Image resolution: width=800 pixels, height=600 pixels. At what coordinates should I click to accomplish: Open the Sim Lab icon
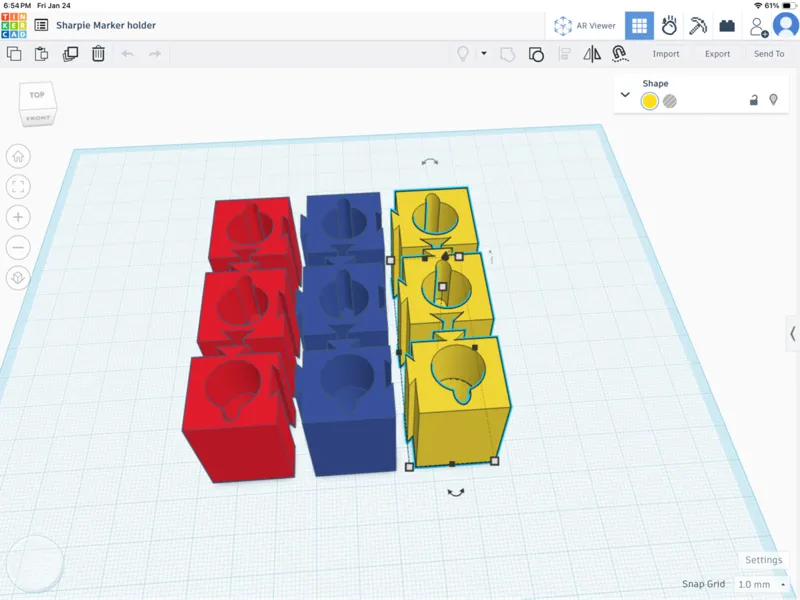click(669, 26)
